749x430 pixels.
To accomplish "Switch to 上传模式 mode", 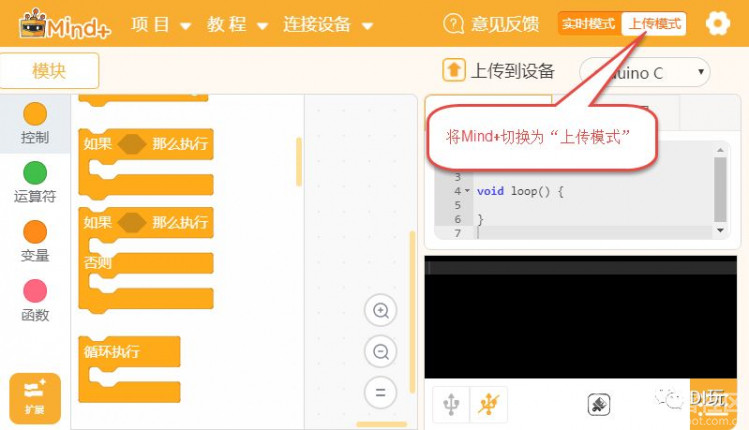I will [654, 23].
